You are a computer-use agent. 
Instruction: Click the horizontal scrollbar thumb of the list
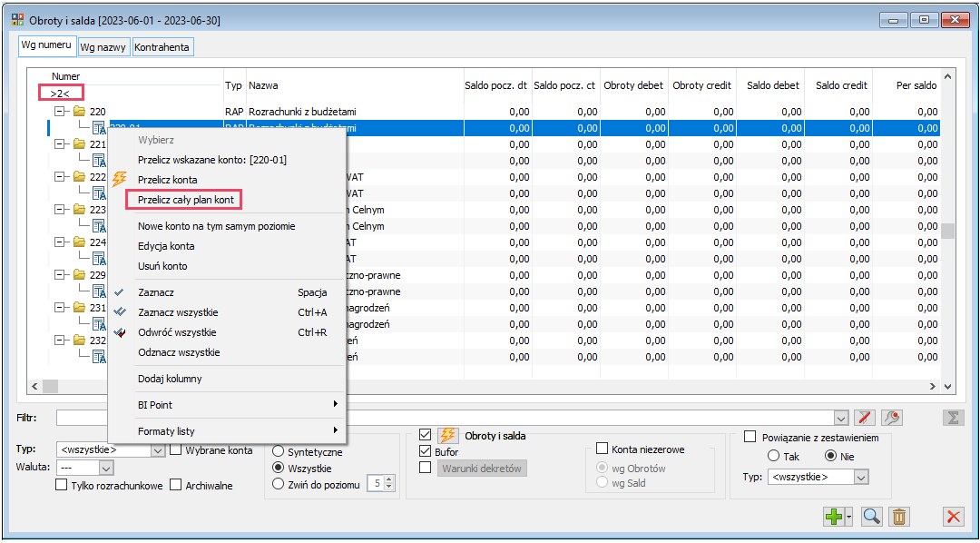(x=50, y=386)
